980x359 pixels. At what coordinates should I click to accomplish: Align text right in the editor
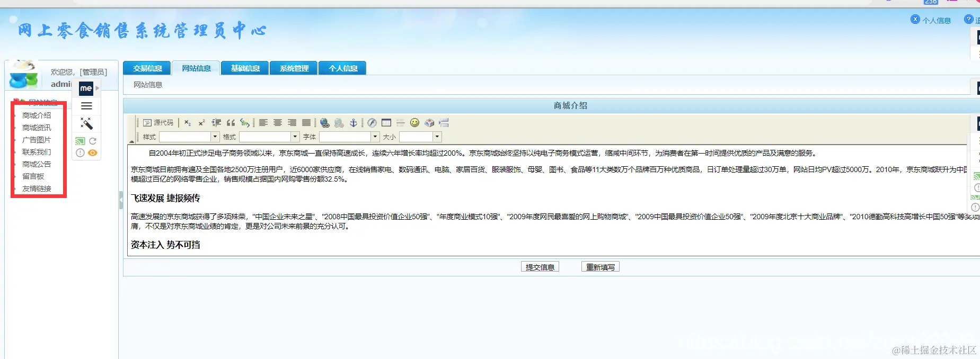click(x=292, y=123)
